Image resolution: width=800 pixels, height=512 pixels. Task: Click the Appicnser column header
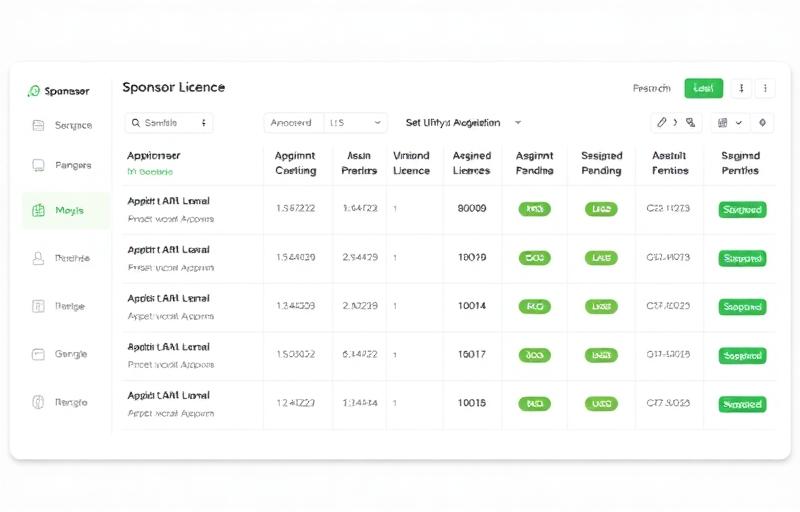point(154,156)
